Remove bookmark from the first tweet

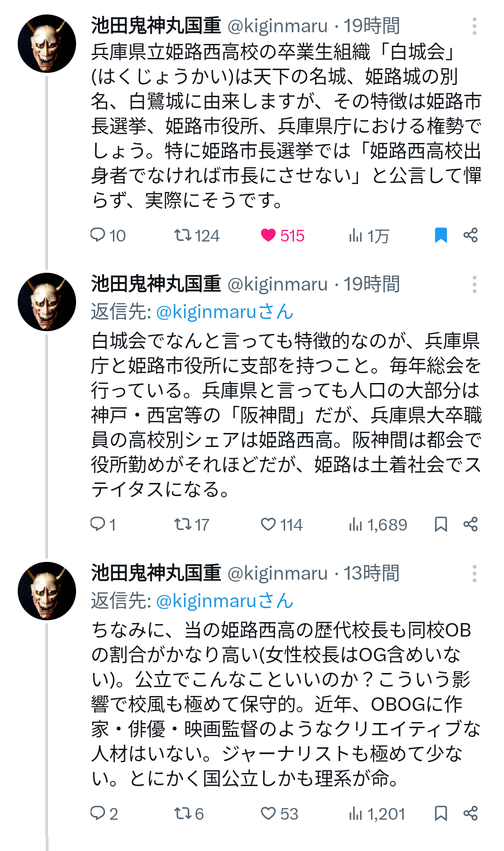(x=441, y=235)
